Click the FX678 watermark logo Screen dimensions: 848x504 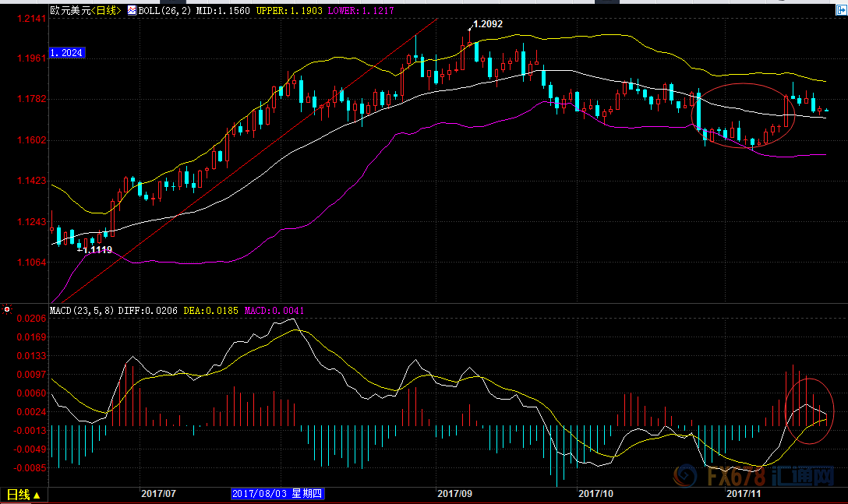[x=747, y=477]
